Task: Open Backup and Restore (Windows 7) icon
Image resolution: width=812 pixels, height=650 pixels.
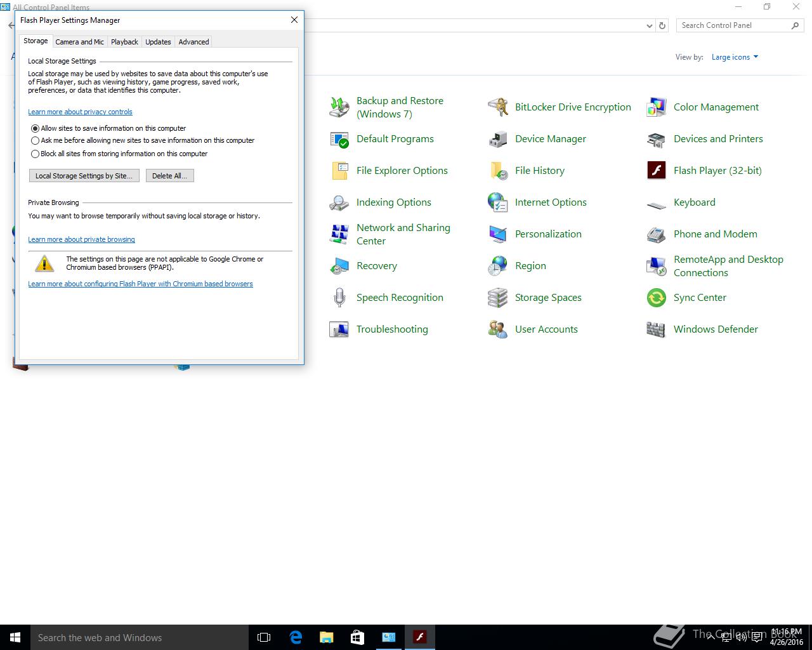Action: [339, 107]
